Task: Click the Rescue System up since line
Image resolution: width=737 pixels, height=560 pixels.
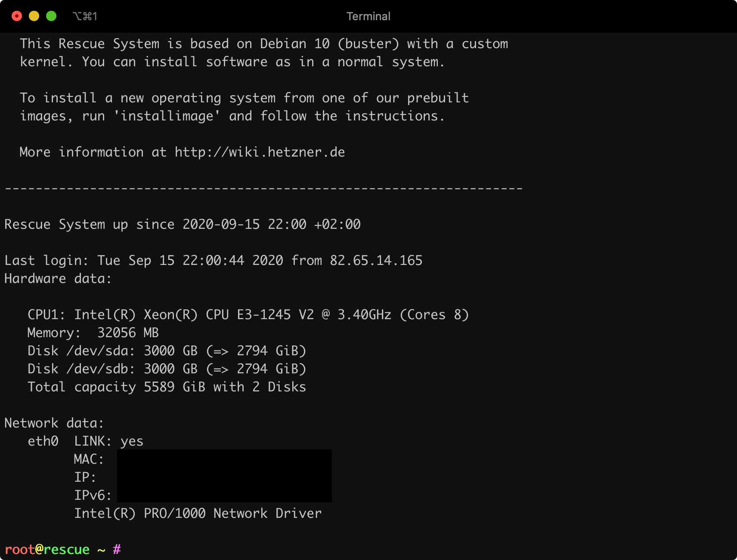Action: tap(183, 225)
